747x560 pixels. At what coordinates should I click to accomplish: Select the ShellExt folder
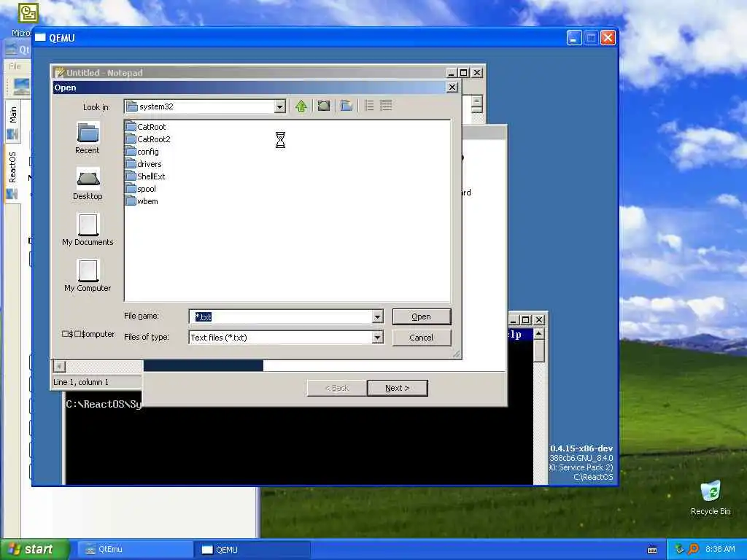pos(145,176)
